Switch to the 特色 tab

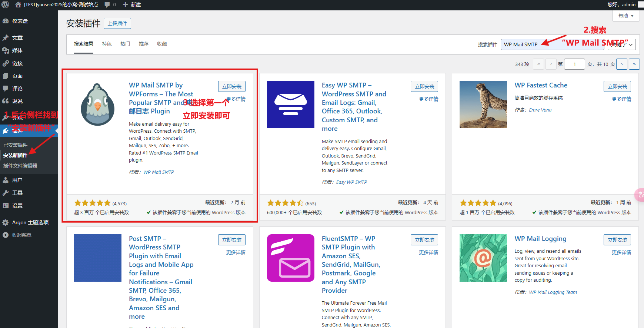pyautogui.click(x=107, y=44)
